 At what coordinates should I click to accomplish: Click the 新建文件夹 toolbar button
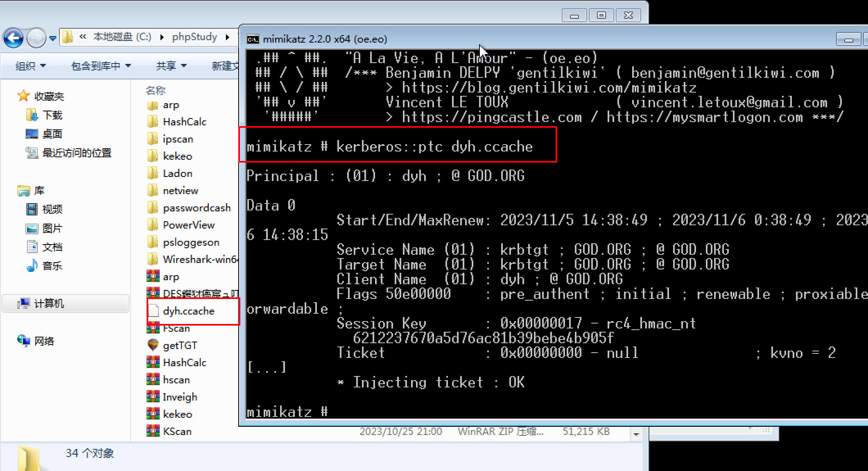[225, 66]
